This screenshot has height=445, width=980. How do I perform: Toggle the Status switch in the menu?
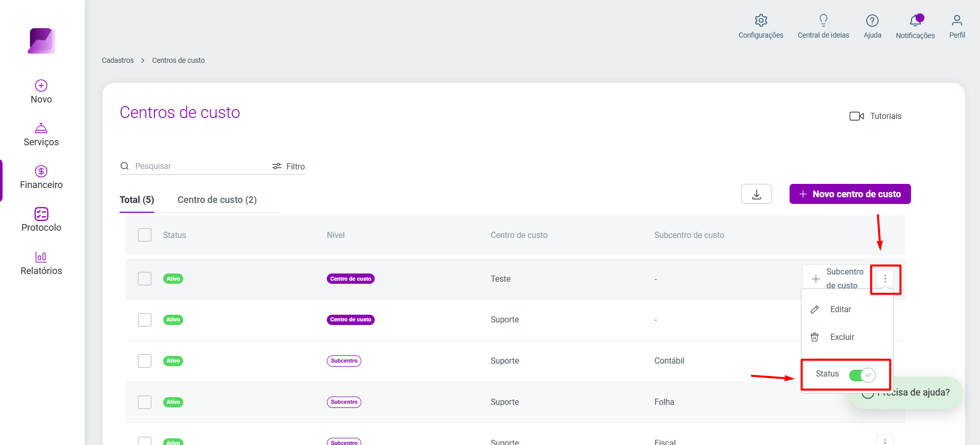coord(862,375)
